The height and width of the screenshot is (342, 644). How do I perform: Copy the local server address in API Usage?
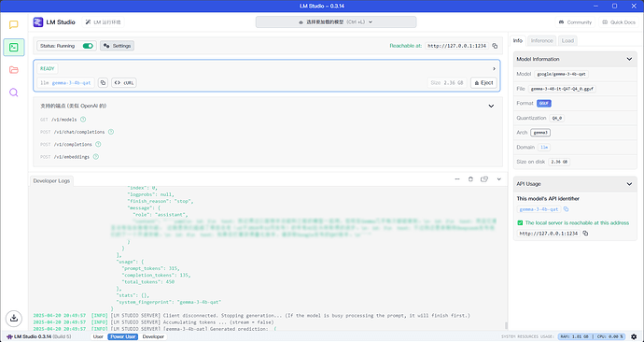586,233
